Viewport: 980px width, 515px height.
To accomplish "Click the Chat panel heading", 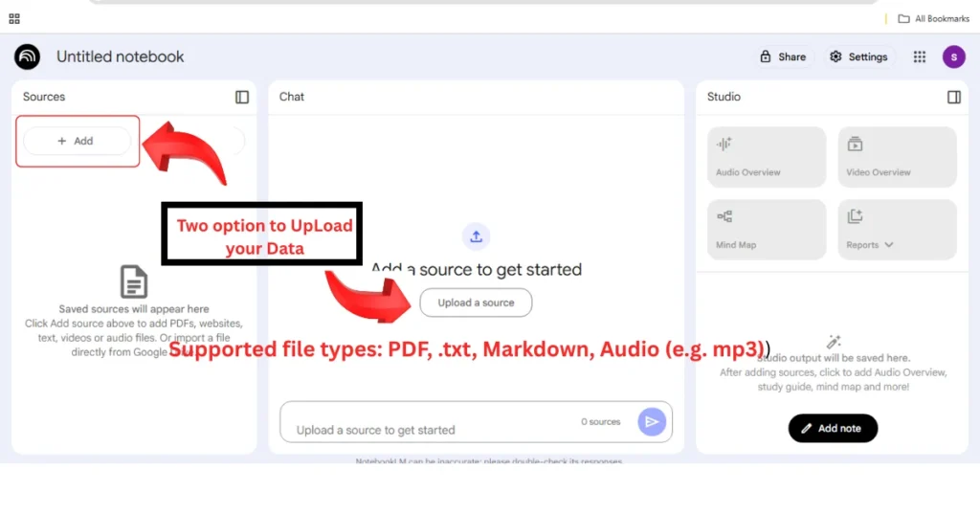I will point(291,97).
